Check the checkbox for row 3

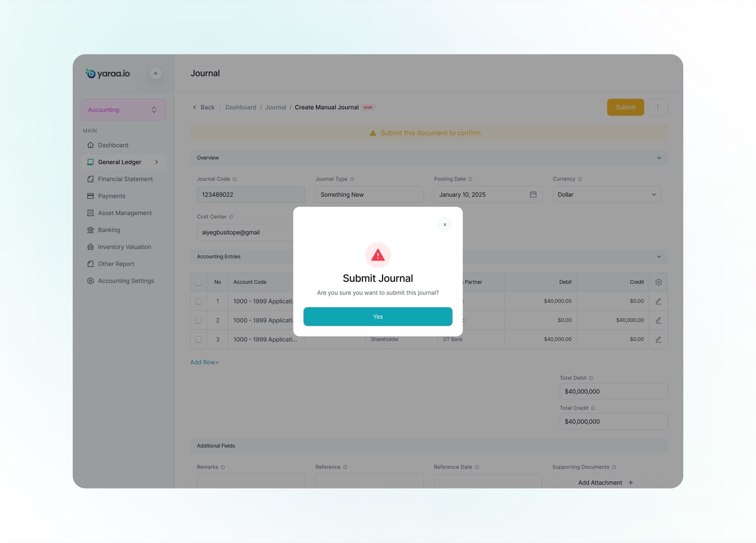click(198, 339)
